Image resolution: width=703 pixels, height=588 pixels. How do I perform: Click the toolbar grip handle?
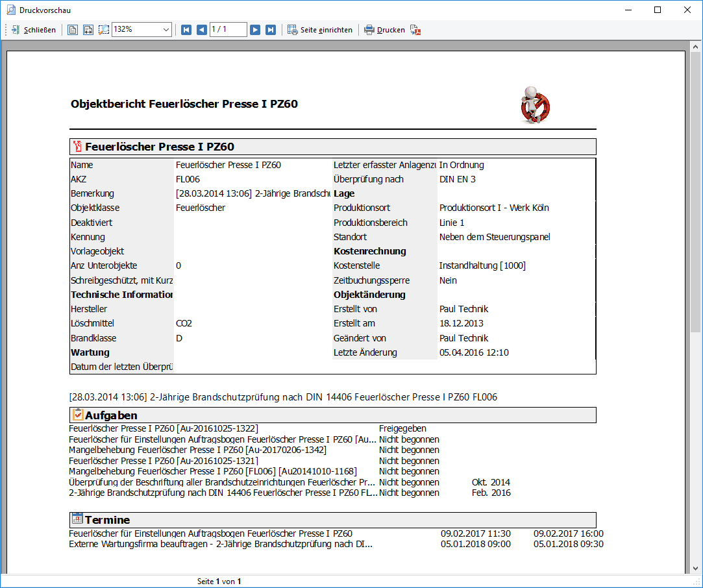tap(6, 30)
